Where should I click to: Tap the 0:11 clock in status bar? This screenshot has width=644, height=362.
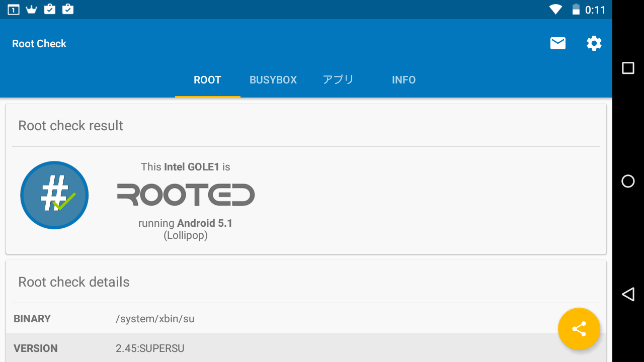pos(595,10)
